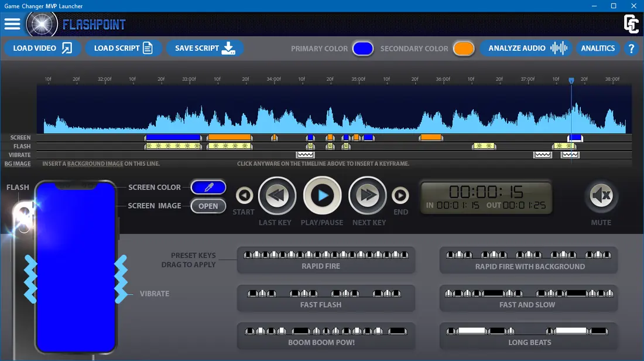The image size is (644, 361).
Task: Click the 36:00f ruler mark
Action: tap(443, 79)
